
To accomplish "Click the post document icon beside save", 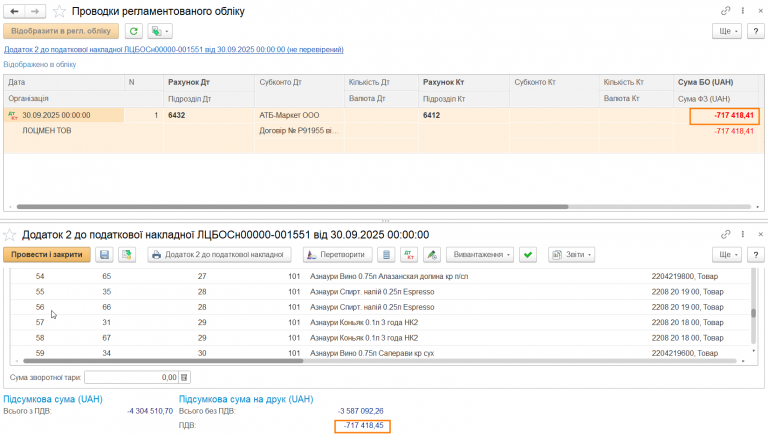I will (127, 255).
